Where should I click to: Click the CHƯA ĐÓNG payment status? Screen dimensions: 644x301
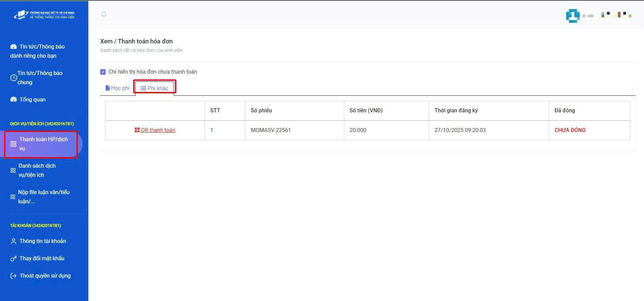[x=570, y=130]
